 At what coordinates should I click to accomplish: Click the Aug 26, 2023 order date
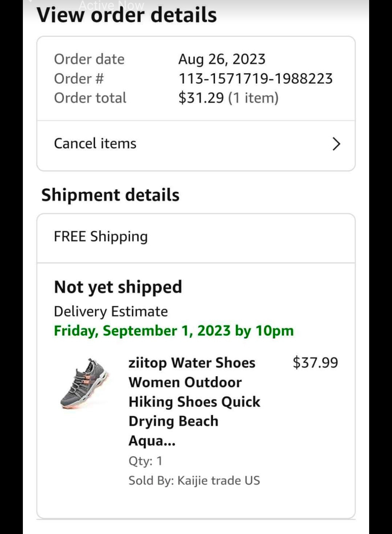click(222, 59)
